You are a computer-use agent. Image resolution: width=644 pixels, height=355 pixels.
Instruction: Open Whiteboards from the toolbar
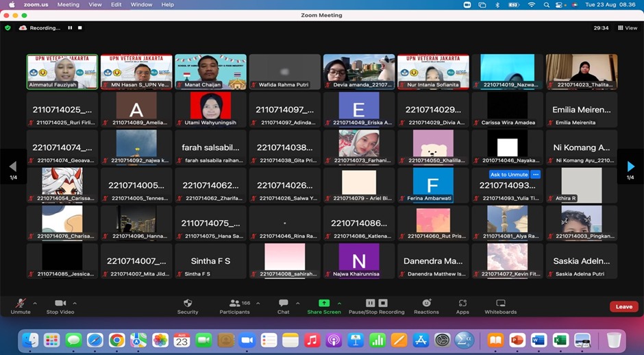(500, 304)
